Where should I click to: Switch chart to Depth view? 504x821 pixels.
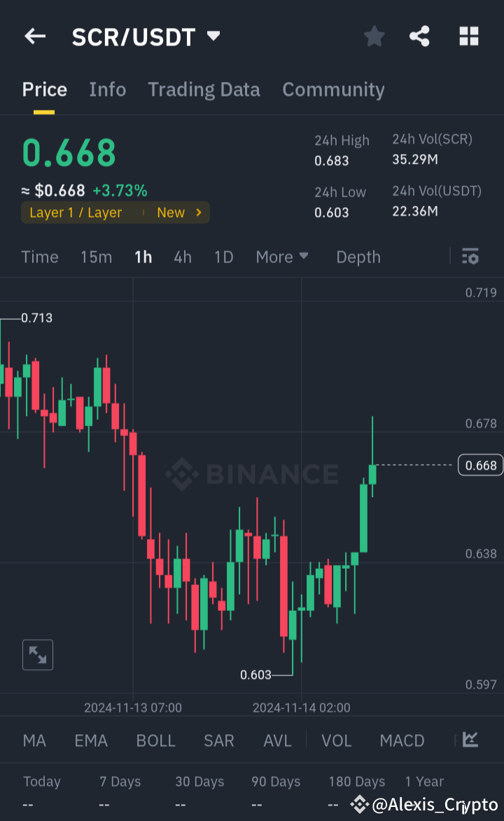point(358,257)
